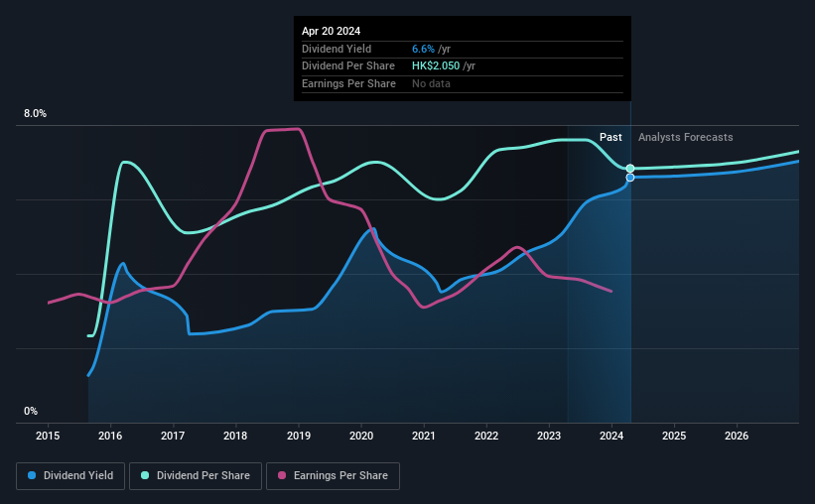Click the tooltip Dividend Yield row label
The image size is (815, 504).
[x=337, y=49]
